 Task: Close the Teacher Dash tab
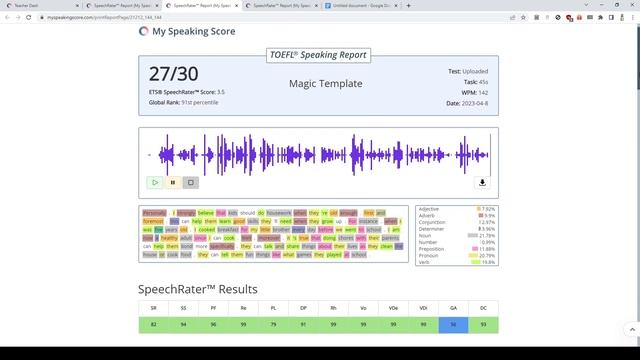[77, 6]
